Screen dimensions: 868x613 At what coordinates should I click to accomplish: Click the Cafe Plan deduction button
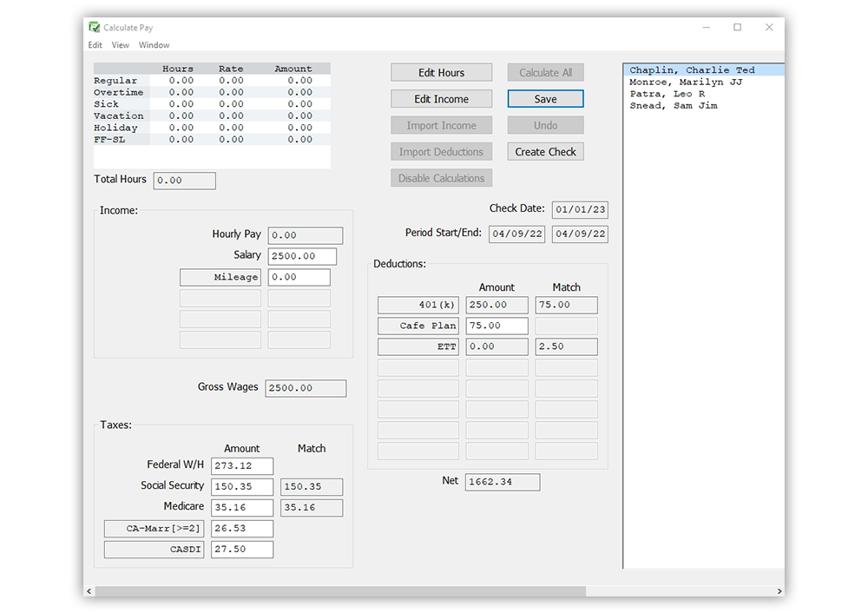pos(418,326)
